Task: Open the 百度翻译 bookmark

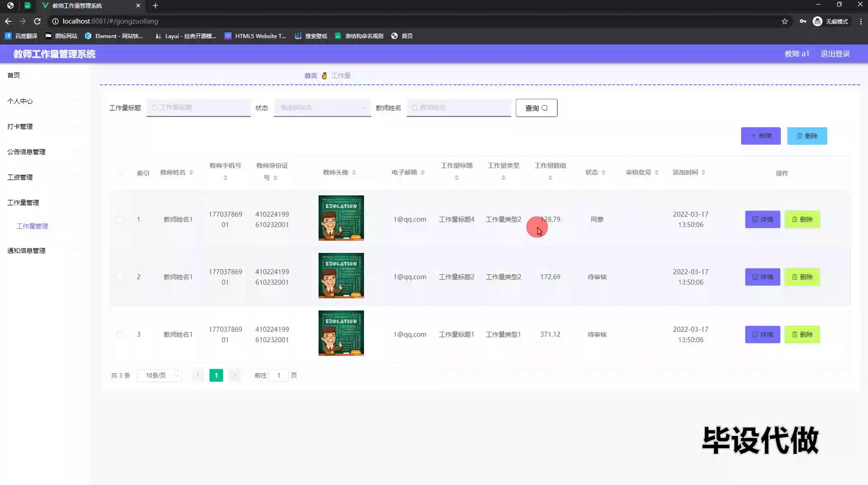Action: click(x=21, y=36)
